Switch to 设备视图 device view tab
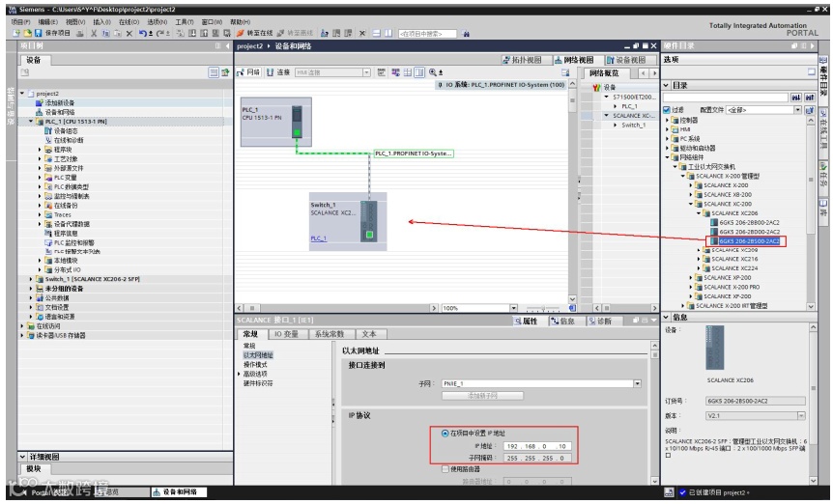Screen dimensions: 833x504 [x=627, y=60]
